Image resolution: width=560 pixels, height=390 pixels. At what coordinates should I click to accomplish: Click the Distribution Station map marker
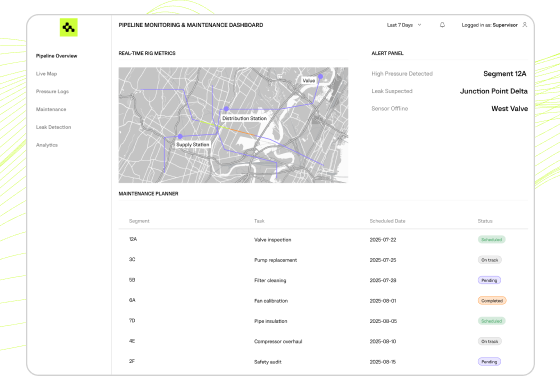(x=226, y=109)
